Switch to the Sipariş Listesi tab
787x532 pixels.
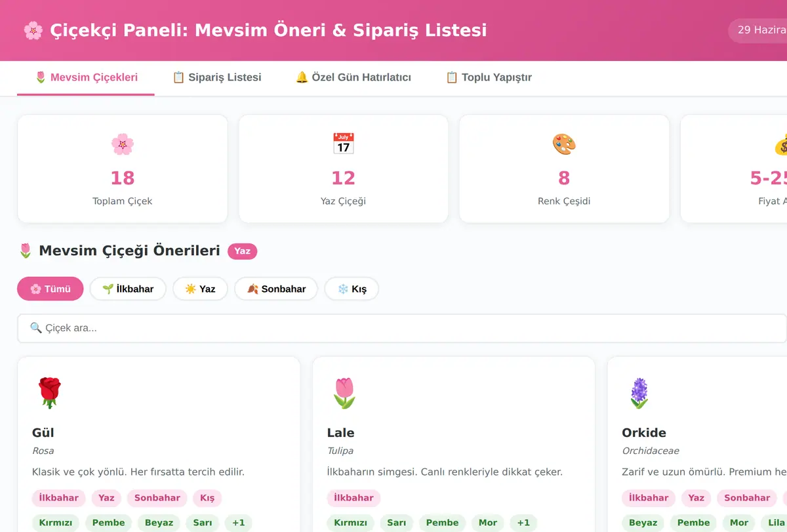[x=216, y=77]
